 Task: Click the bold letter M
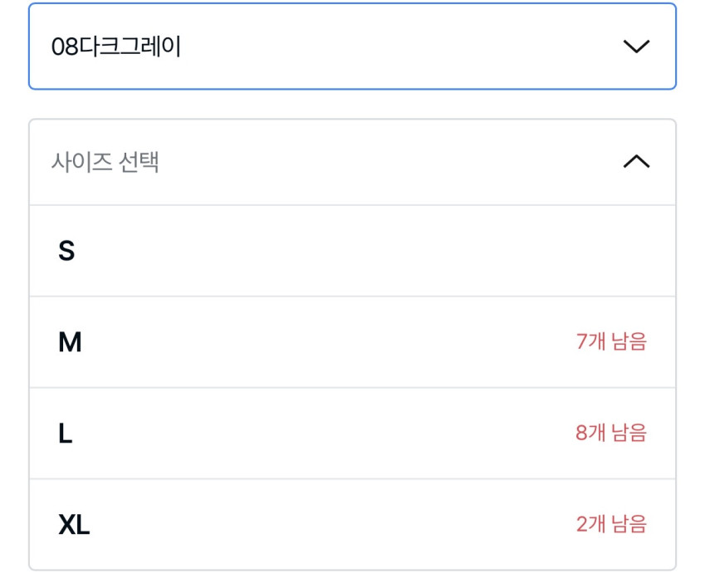click(70, 342)
